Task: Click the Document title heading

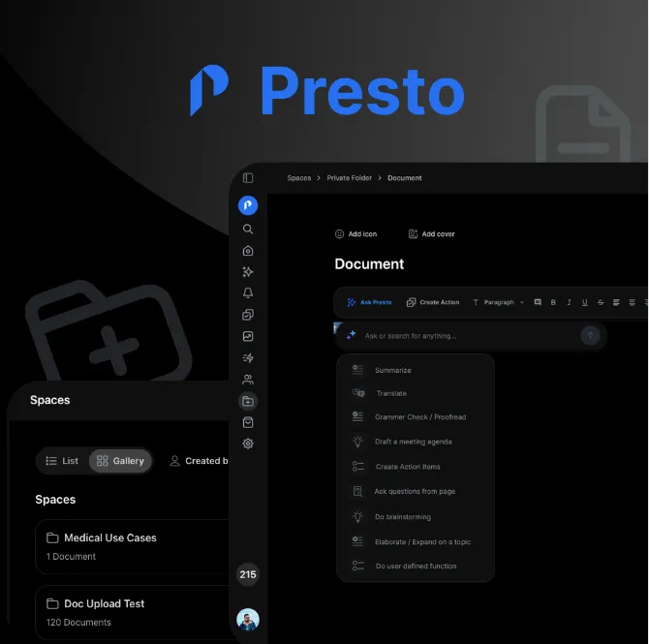Action: [x=369, y=264]
